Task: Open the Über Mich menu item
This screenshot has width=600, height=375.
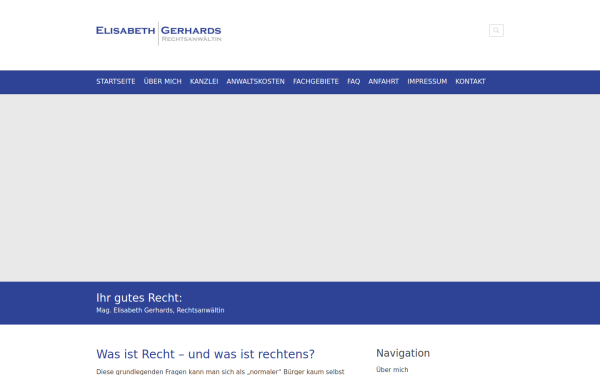Action: click(163, 82)
